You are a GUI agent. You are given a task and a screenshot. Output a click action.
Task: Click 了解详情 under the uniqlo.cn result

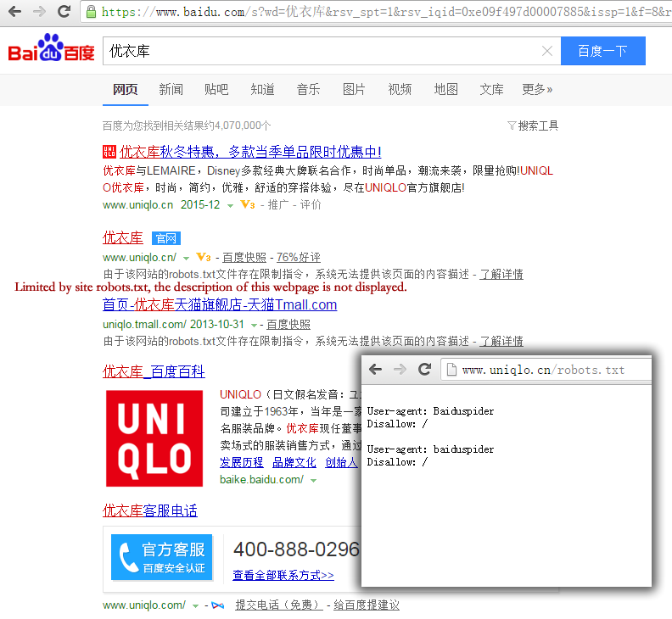[x=501, y=274]
